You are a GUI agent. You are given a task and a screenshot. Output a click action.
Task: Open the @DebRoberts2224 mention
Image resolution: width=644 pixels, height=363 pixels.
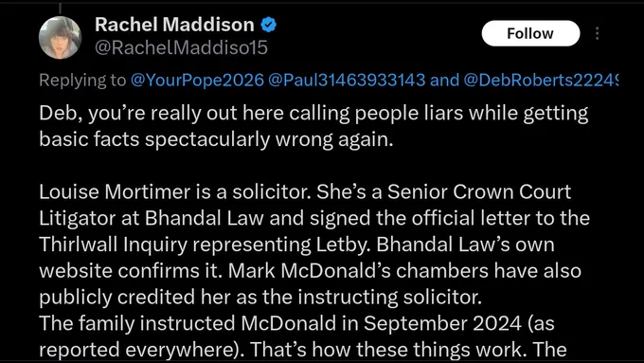pyautogui.click(x=541, y=80)
